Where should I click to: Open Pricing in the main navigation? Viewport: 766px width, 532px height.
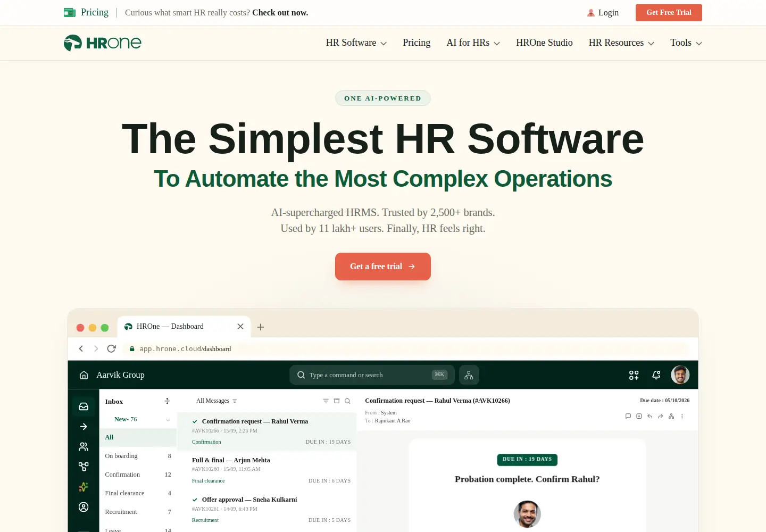pos(417,43)
